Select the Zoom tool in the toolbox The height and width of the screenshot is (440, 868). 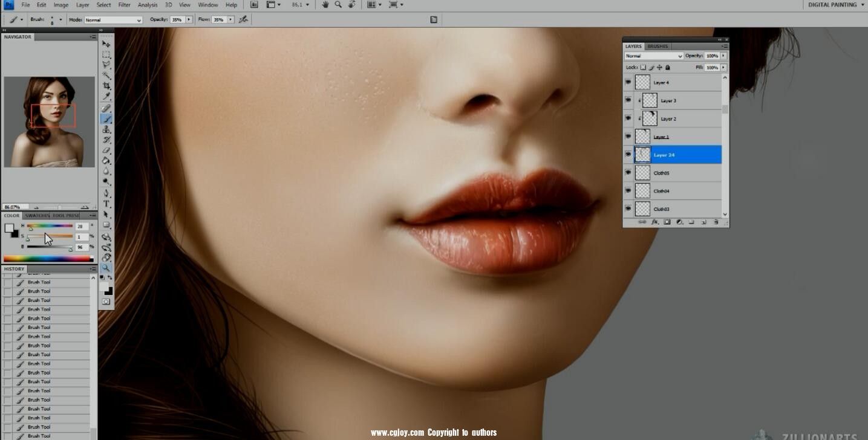[106, 268]
